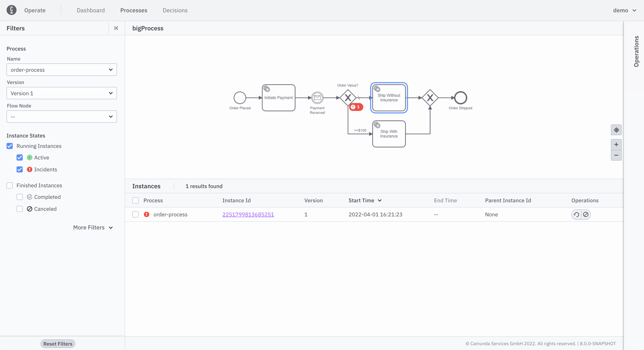Enable the Completed finished instances checkbox

coord(20,197)
